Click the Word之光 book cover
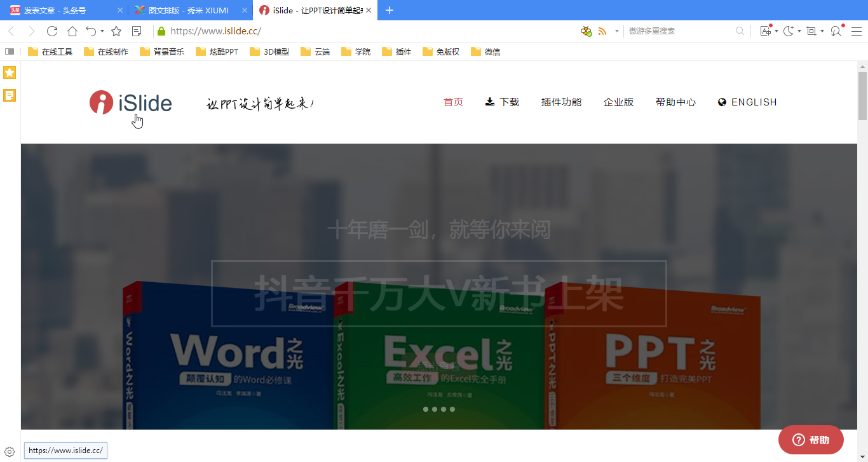 tap(229, 356)
